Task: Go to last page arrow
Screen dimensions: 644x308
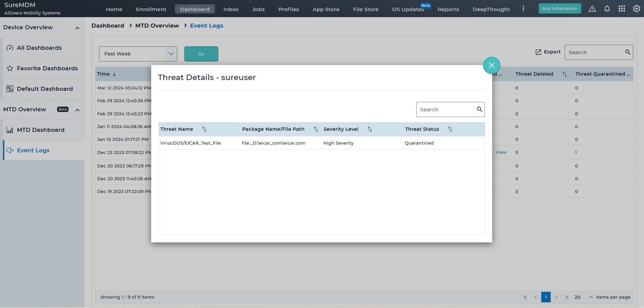Action: coord(567,297)
